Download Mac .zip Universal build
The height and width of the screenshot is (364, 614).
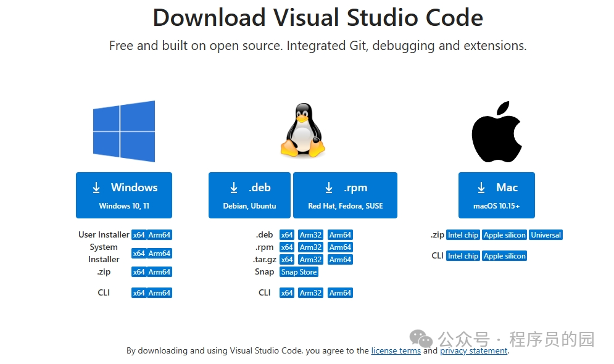click(546, 235)
